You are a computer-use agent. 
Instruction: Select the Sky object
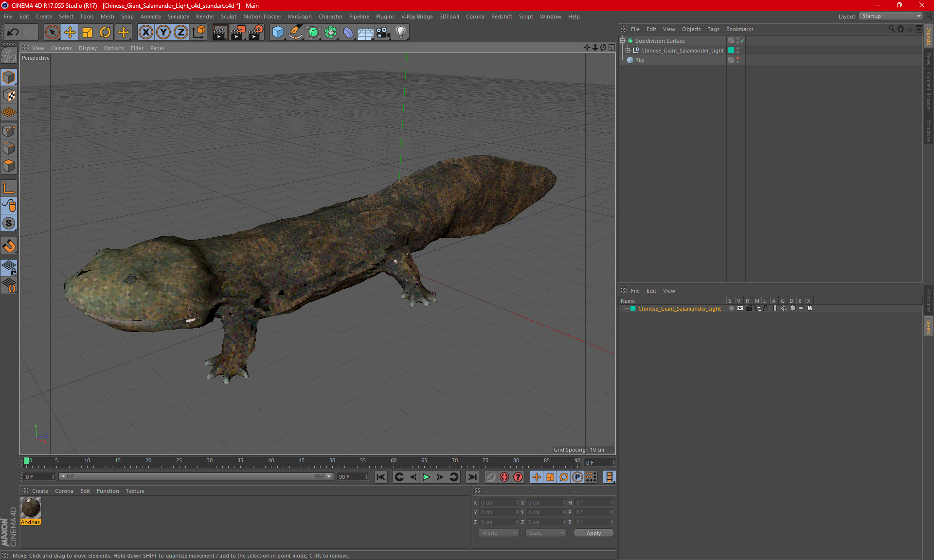pyautogui.click(x=640, y=60)
